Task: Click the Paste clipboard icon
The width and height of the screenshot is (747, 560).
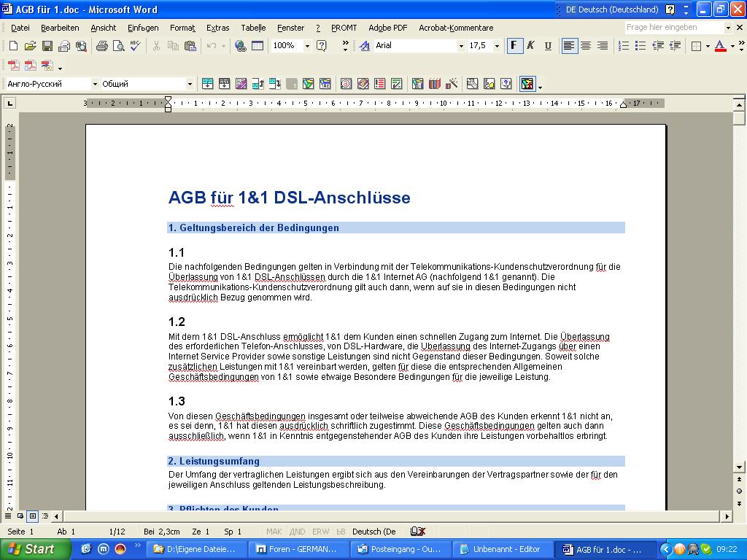Action: point(190,46)
